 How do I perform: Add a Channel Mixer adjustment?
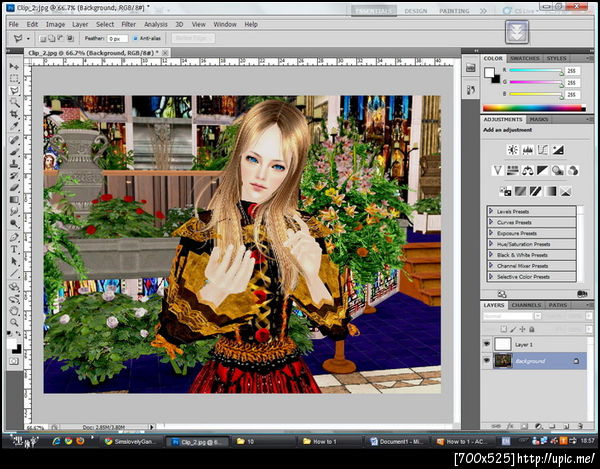pos(573,170)
